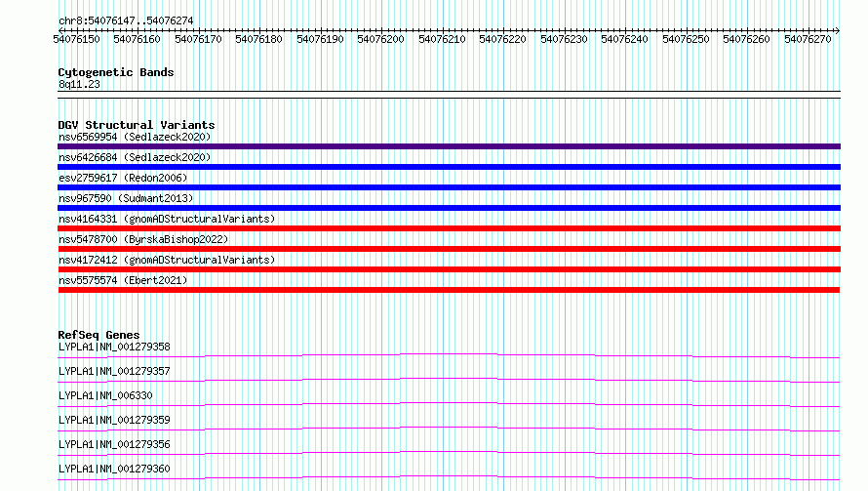Select transcript LYPLA1|NM_001279357
The width and height of the screenshot is (868, 491).
click(114, 371)
